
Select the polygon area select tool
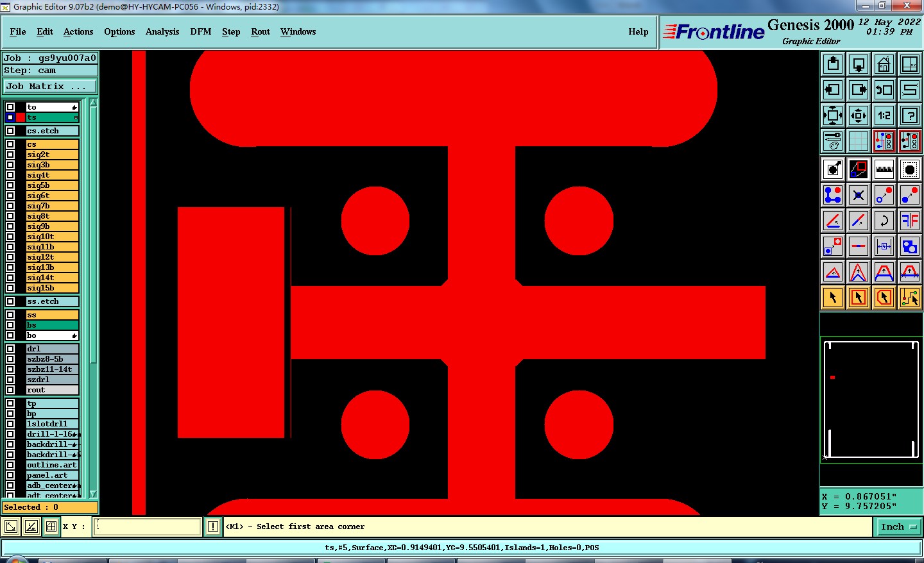click(884, 298)
